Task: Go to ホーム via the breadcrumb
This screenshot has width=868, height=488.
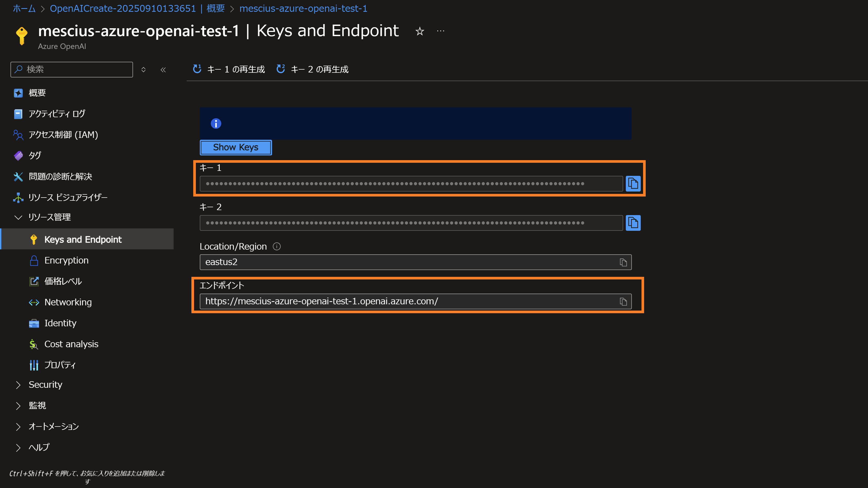Action: [x=24, y=8]
